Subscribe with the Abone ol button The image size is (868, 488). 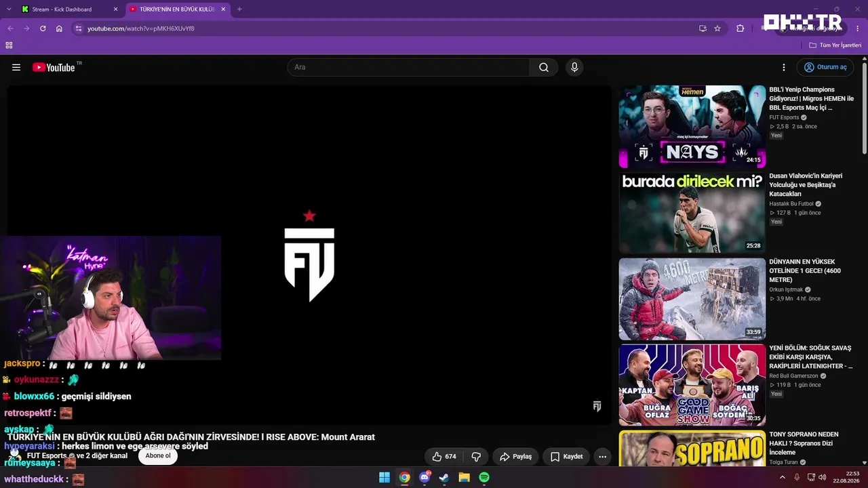click(158, 455)
